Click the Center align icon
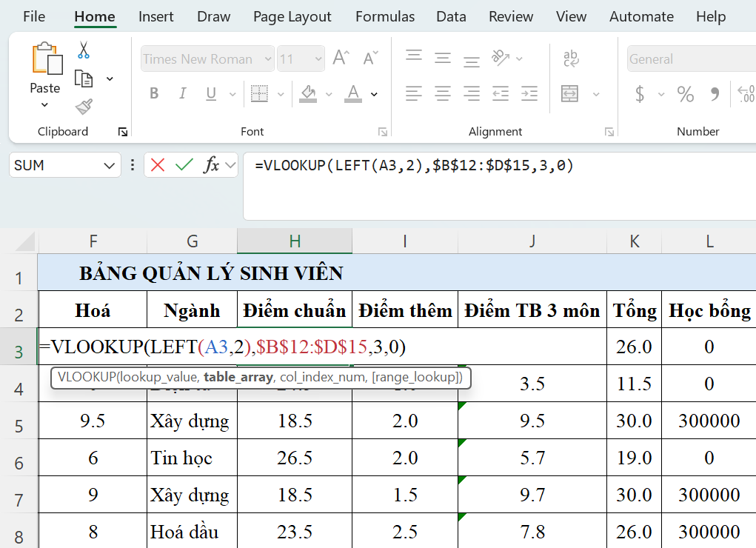This screenshot has width=756, height=548. tap(443, 93)
